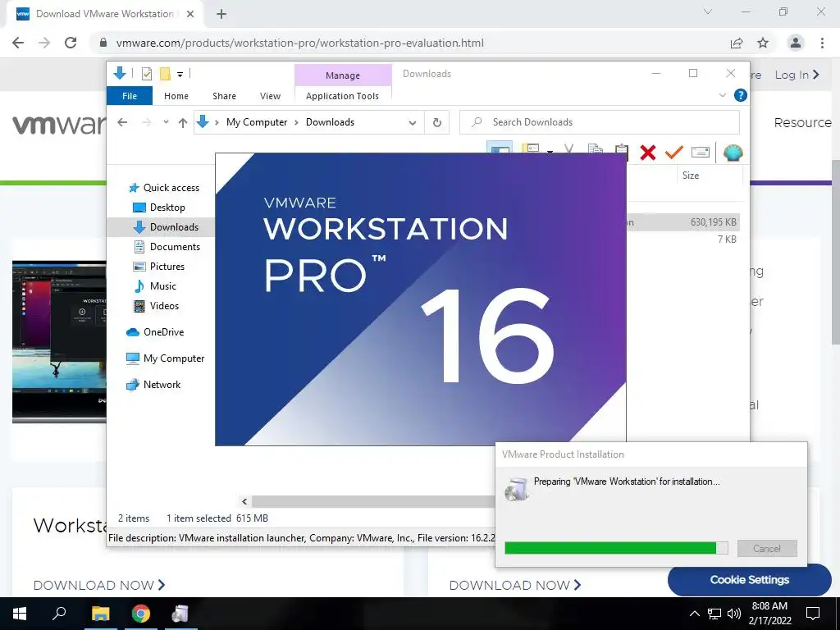Click the red X delete icon in Explorer toolbar
This screenshot has height=630, width=840.
[648, 153]
